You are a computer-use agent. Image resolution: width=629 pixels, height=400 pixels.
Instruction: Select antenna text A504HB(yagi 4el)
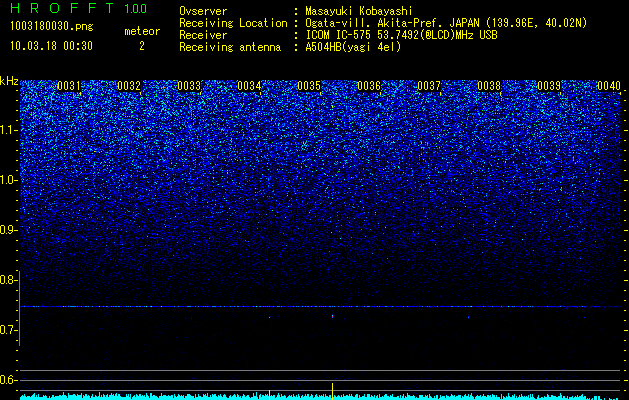(353, 47)
